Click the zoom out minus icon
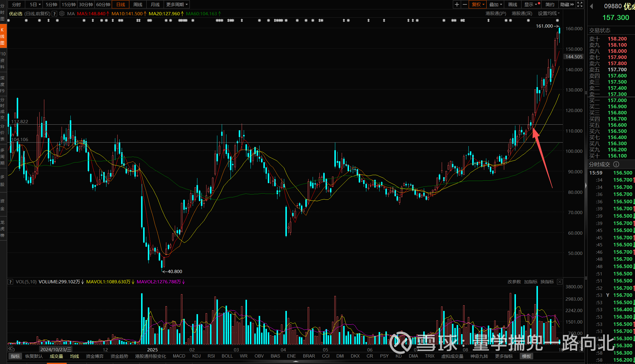 pos(465,4)
